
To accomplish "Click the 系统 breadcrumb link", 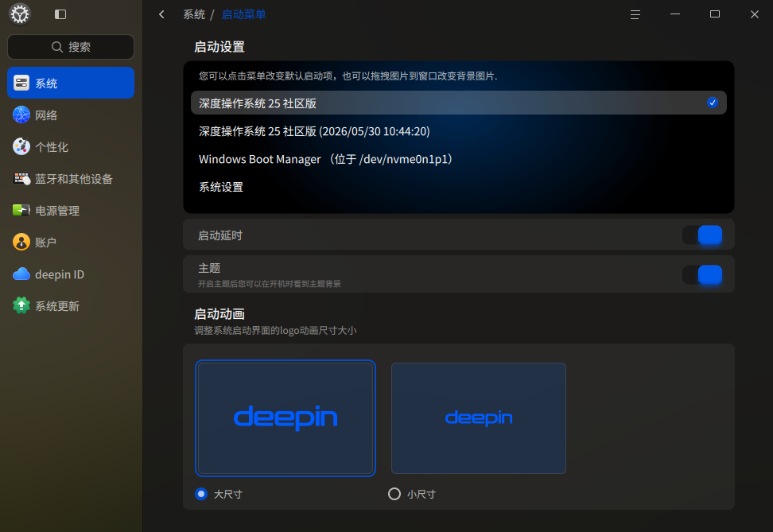I will (x=194, y=14).
